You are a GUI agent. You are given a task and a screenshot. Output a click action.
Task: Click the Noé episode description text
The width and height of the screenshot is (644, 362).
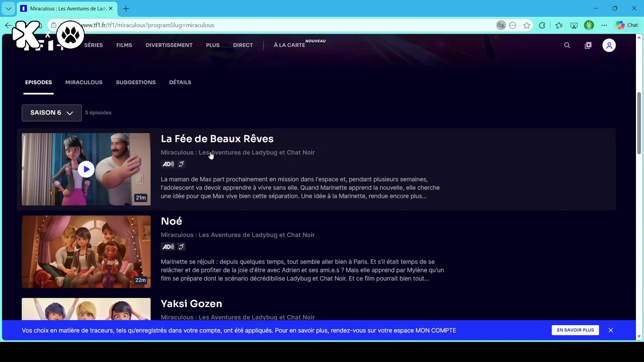(302, 270)
